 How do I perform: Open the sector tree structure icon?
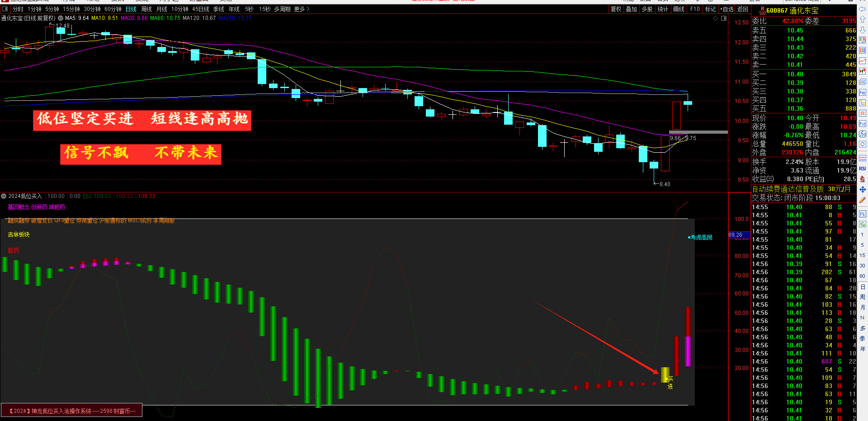click(863, 103)
